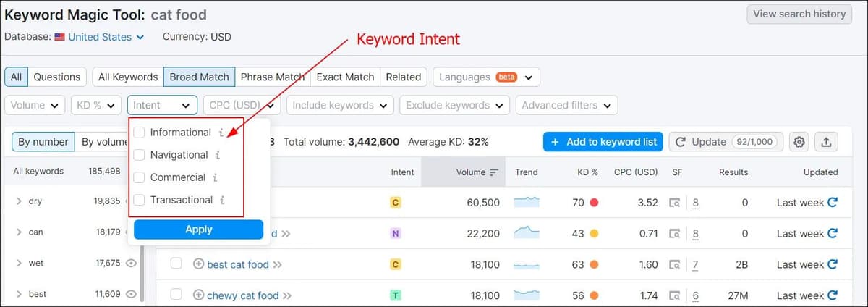Open SERP view icon in 60,500 row

point(675,203)
